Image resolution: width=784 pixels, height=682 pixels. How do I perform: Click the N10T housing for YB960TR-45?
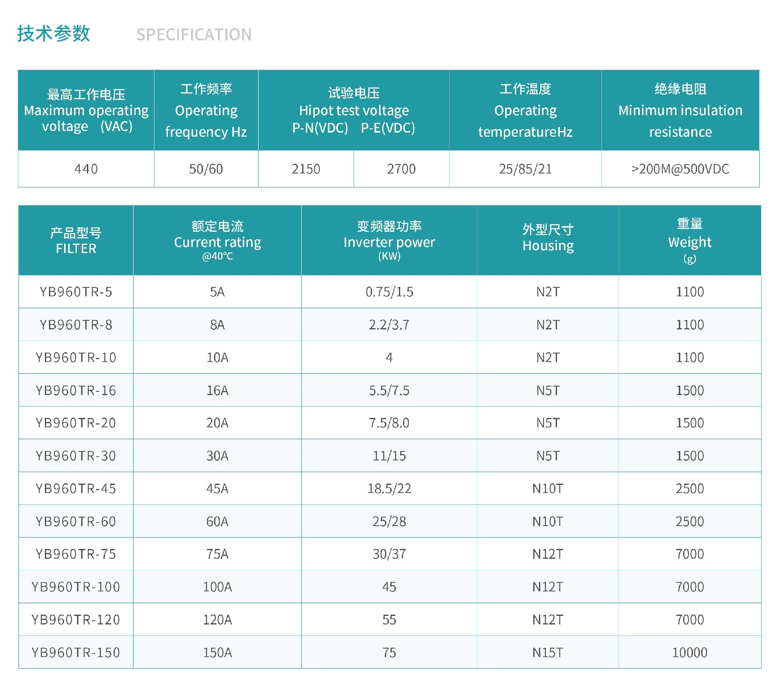click(548, 489)
